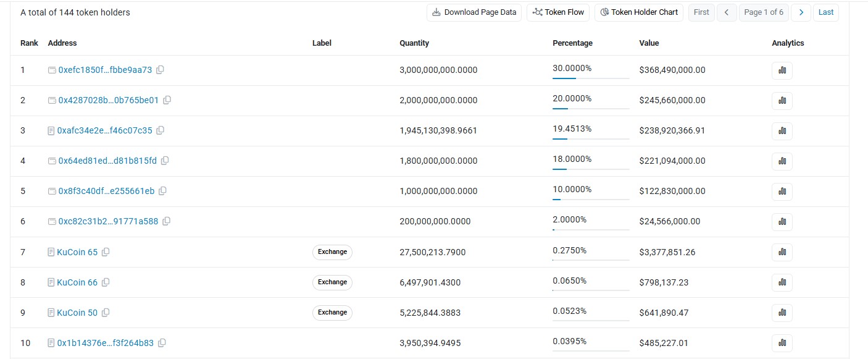Copy address 0x64ed81ed…d81b815fd

165,161
